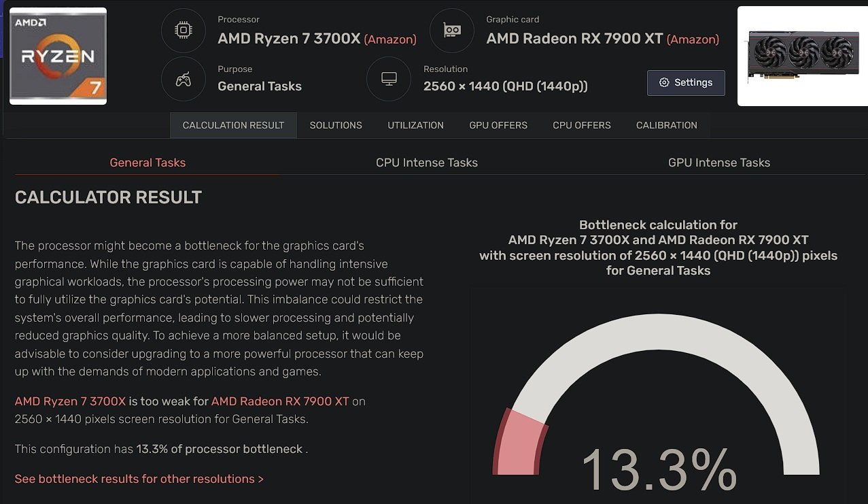
Task: Select the Calculation Result tab
Action: click(233, 125)
